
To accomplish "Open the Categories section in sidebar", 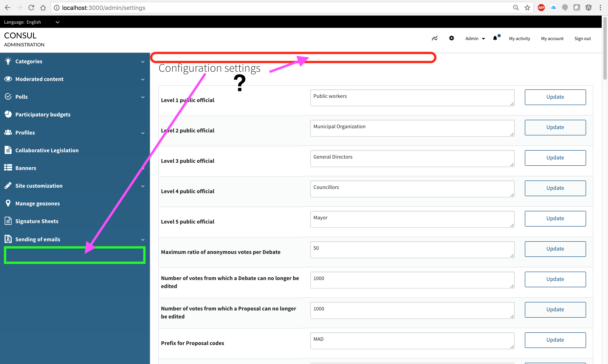I will (29, 61).
